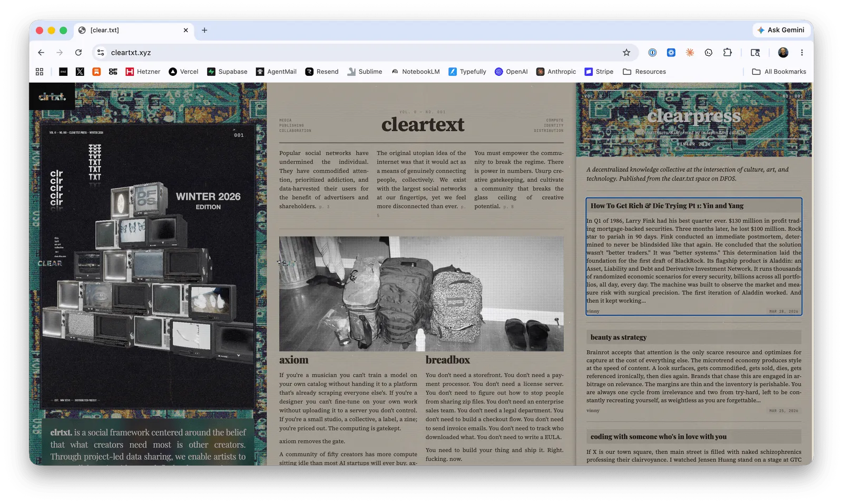This screenshot has width=843, height=504.
Task: Open the Hetzner bookmark
Action: 143,72
